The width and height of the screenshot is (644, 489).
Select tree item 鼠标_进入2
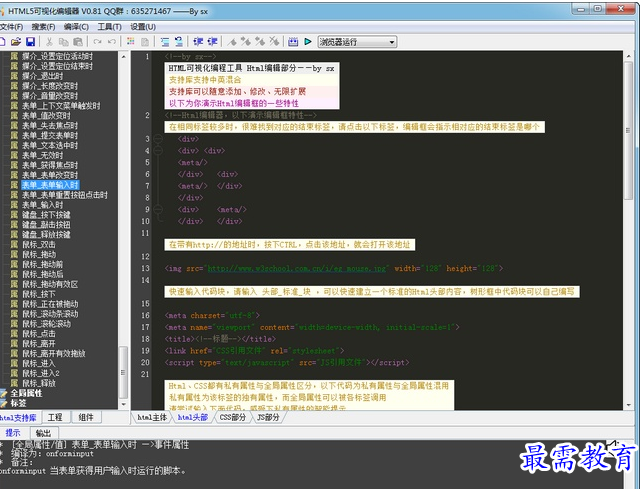click(41, 373)
